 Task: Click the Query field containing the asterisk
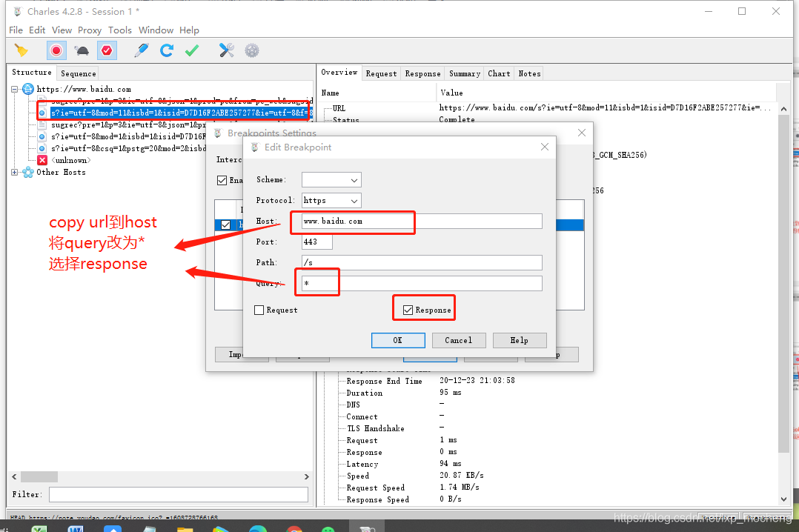pyautogui.click(x=422, y=283)
